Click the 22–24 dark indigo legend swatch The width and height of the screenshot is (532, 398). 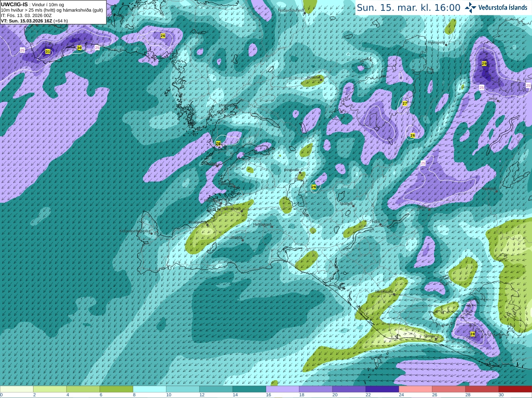click(382, 389)
